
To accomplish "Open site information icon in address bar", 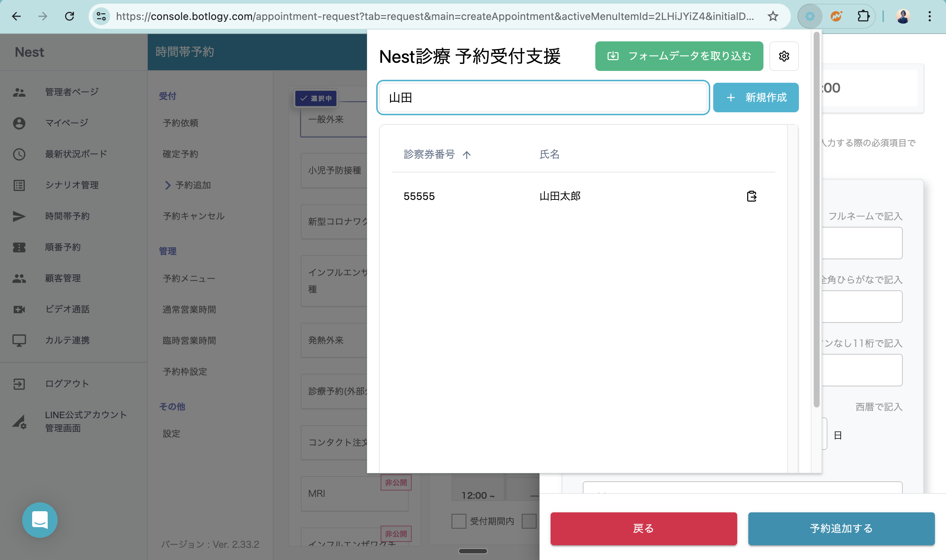I will point(101,16).
